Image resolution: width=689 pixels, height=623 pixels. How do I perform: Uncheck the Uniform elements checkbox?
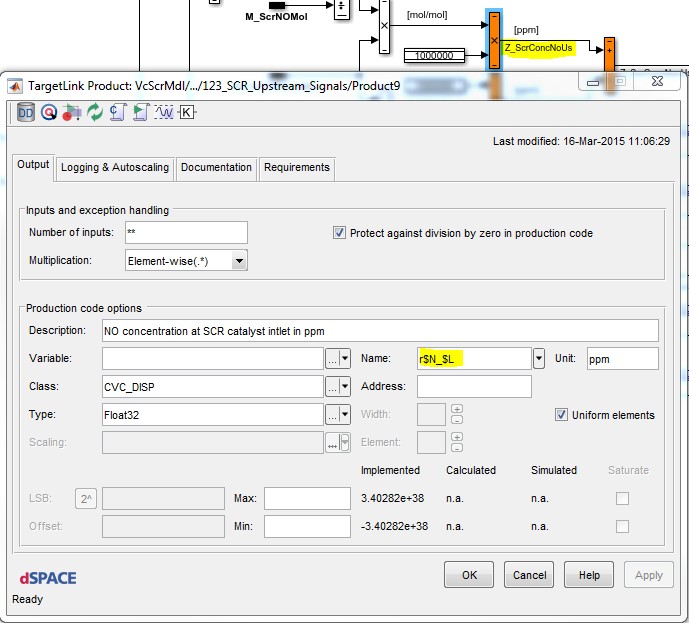click(561, 415)
